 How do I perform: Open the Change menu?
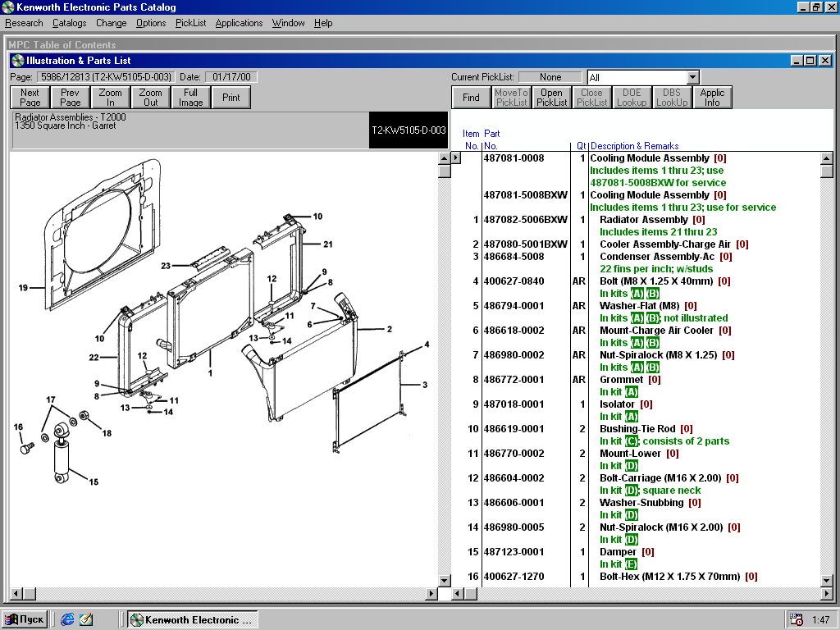(111, 23)
